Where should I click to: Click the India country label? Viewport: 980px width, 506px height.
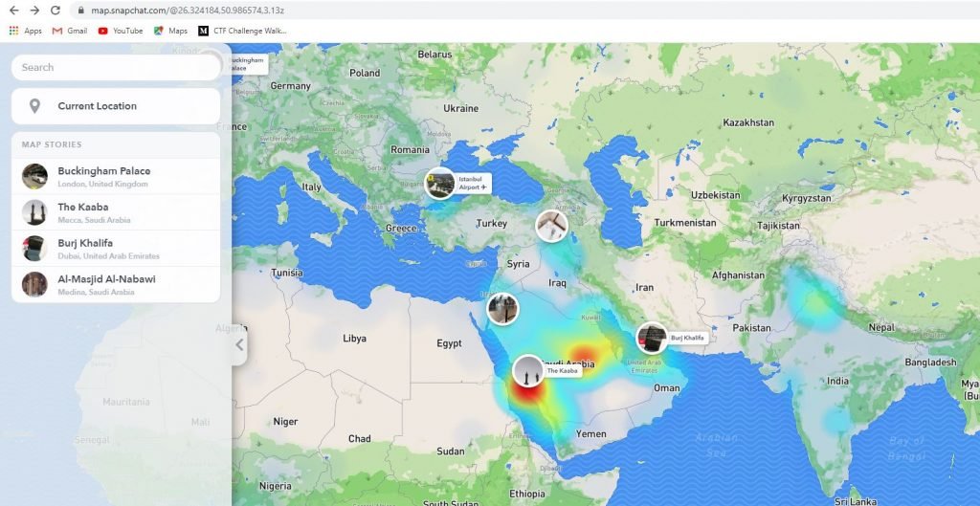pos(837,381)
